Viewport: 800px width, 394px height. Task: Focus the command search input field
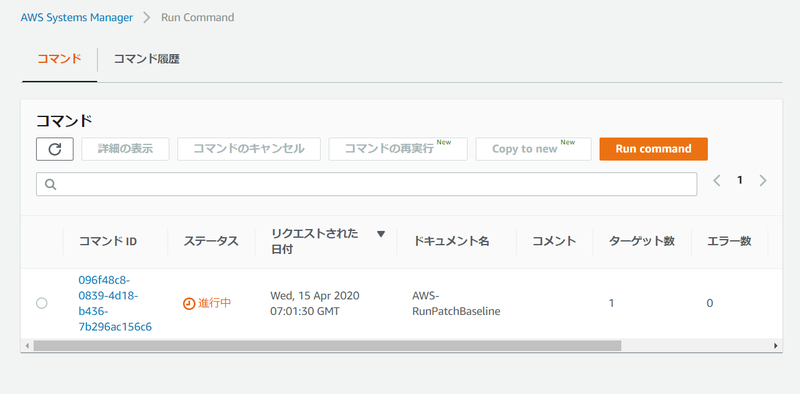[x=366, y=184]
